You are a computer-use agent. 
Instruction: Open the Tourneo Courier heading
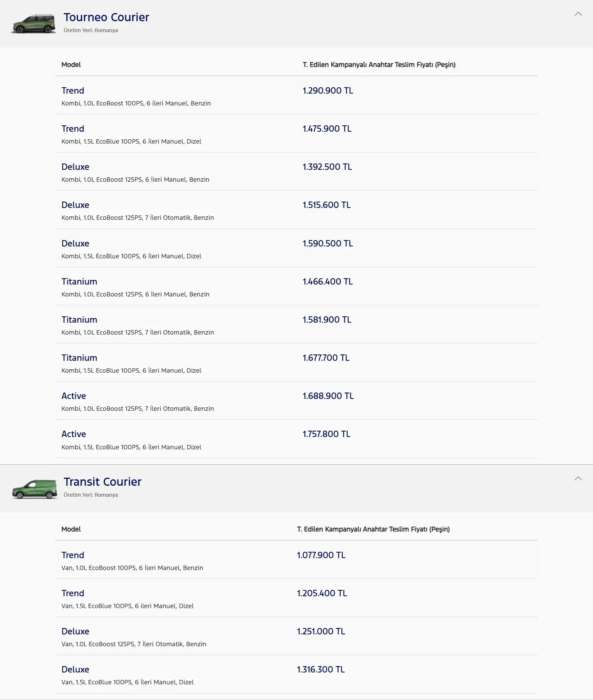(x=106, y=17)
